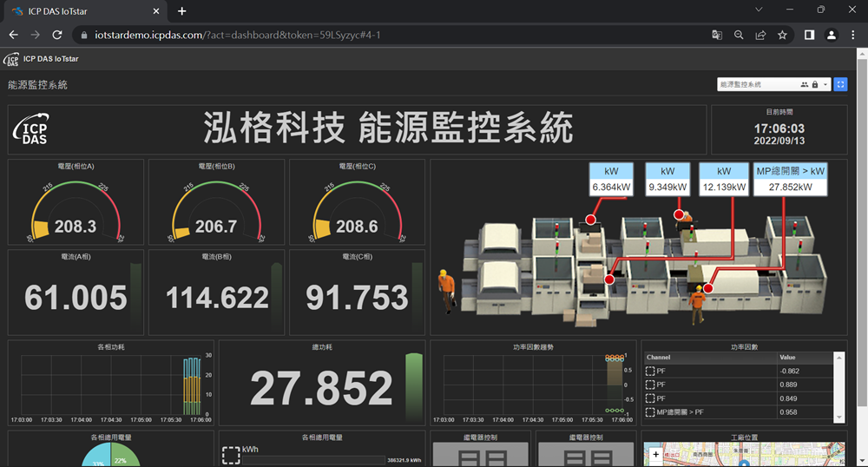Click the site security lock icon

coord(84,35)
